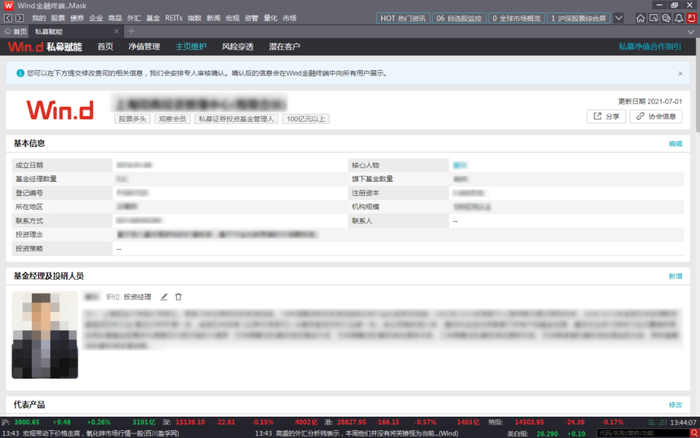The image size is (700, 438).
Task: Open the 潜在客户 section
Action: click(x=284, y=46)
